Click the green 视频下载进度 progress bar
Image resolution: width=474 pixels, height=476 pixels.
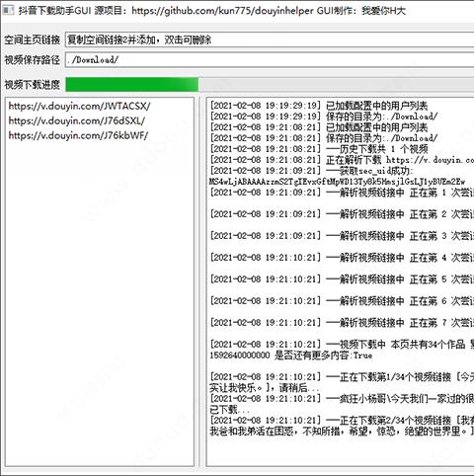[132, 85]
